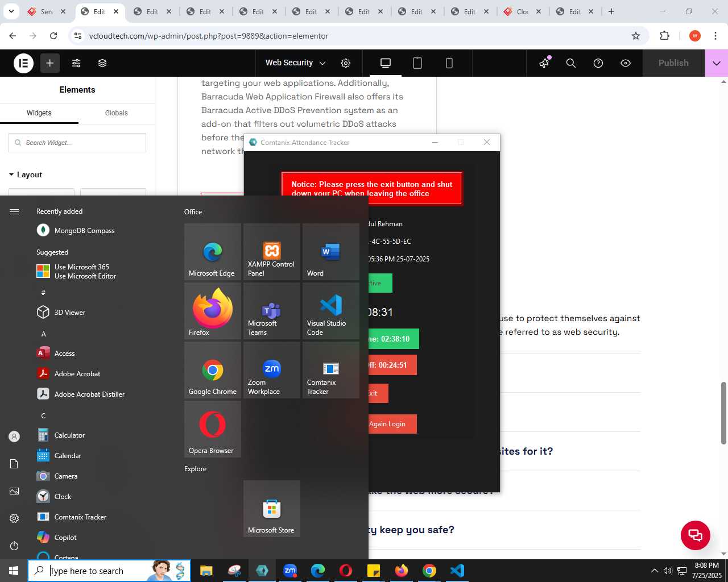
Task: Open page settings gear in Elementor bar
Action: point(346,63)
